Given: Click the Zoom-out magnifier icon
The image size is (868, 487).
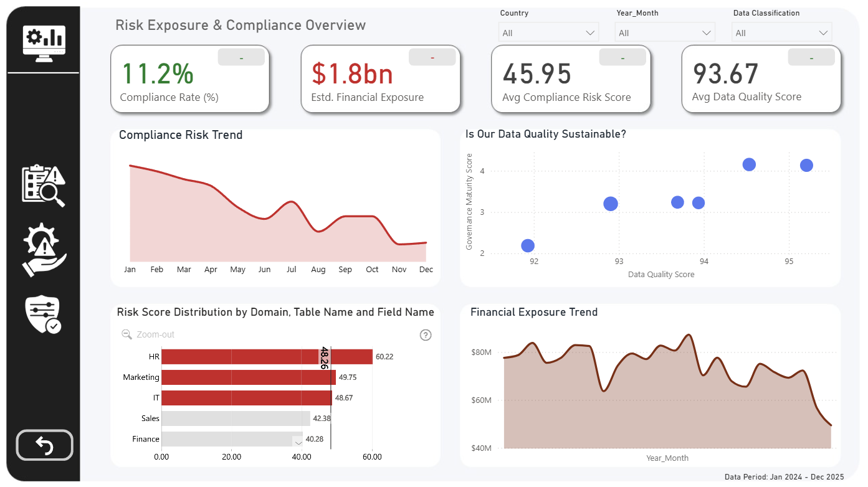Looking at the screenshot, I should click(126, 334).
